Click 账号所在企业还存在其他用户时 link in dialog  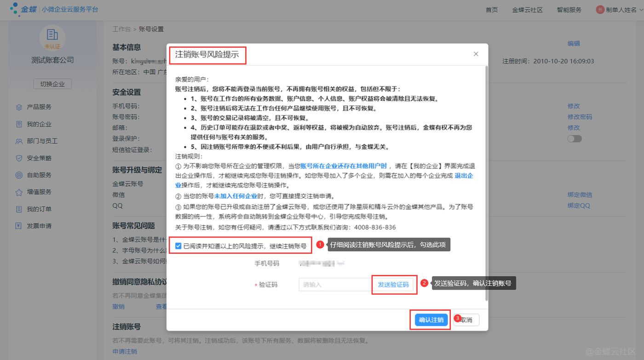click(344, 166)
